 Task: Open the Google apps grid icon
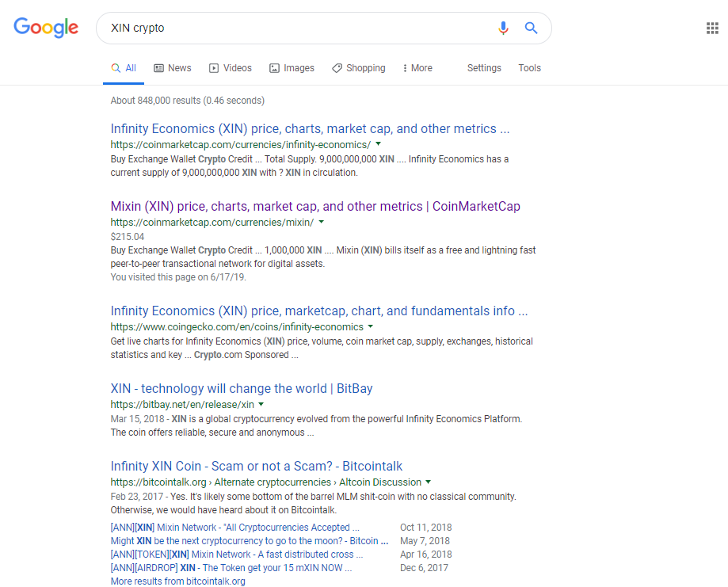pyautogui.click(x=712, y=29)
